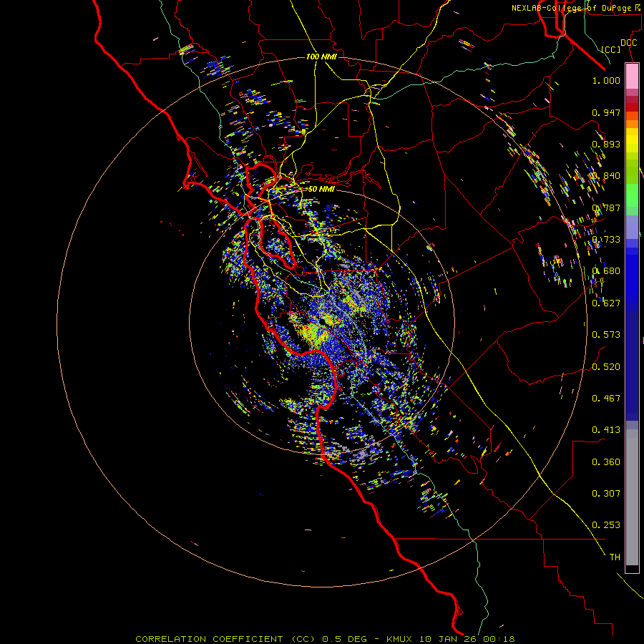Click the DCC label above the color scale
The image size is (644, 644).
[x=628, y=43]
